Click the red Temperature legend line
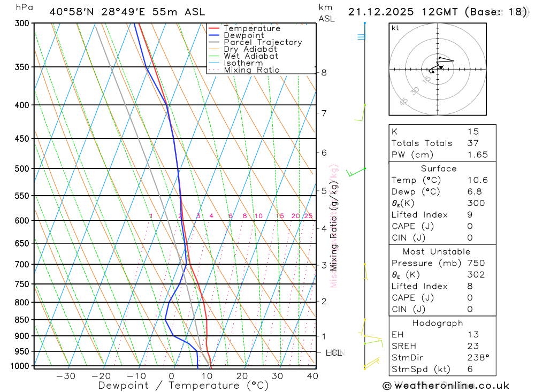Screen dimensions: 535x392 point(214,28)
